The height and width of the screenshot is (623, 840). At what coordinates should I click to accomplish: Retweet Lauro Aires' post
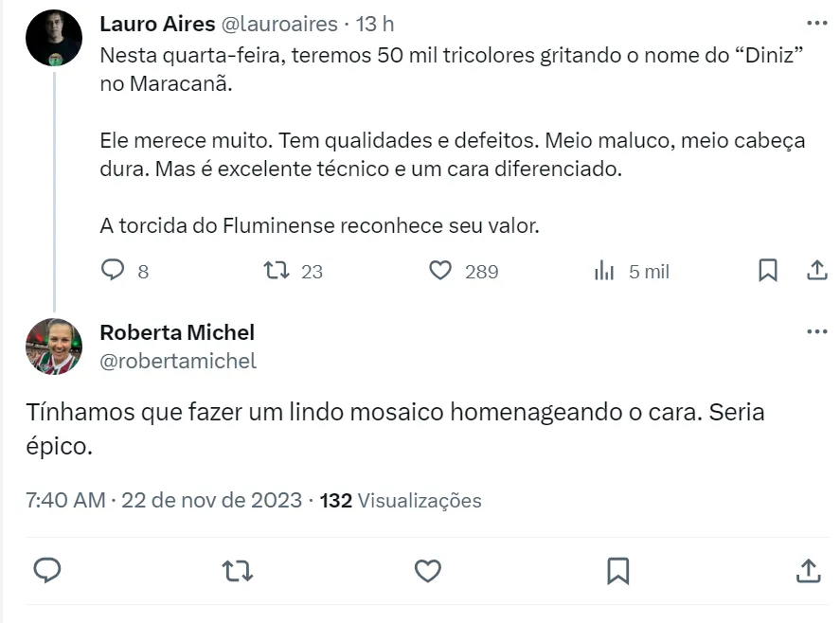click(x=276, y=271)
